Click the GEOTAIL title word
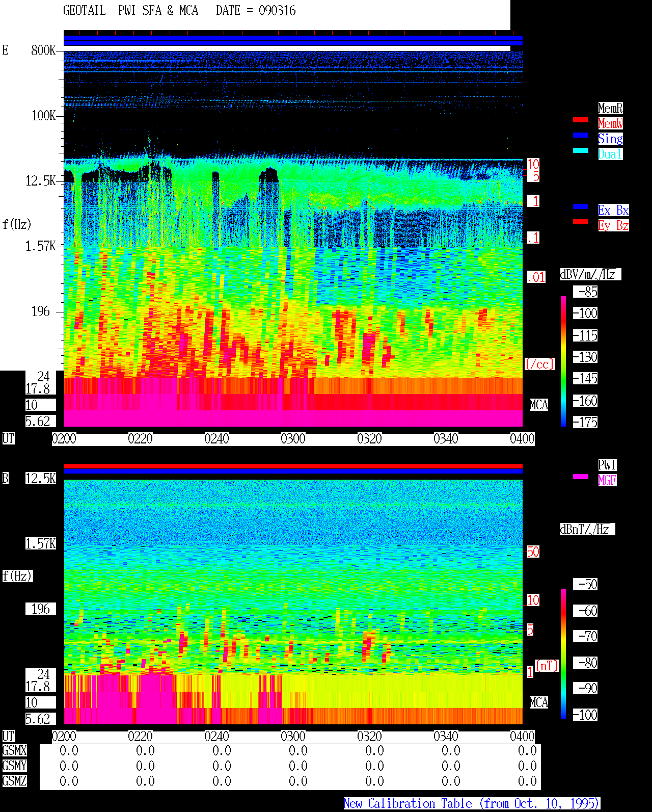 click(x=85, y=10)
